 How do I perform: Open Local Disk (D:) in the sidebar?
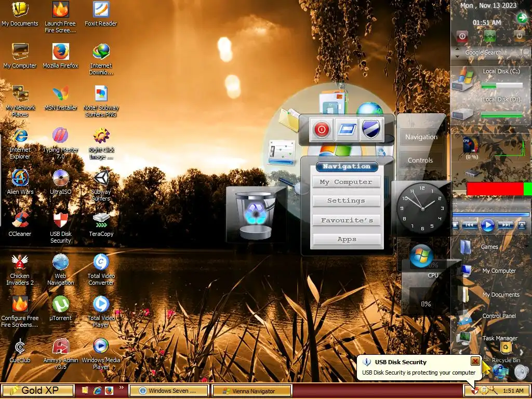(490, 108)
